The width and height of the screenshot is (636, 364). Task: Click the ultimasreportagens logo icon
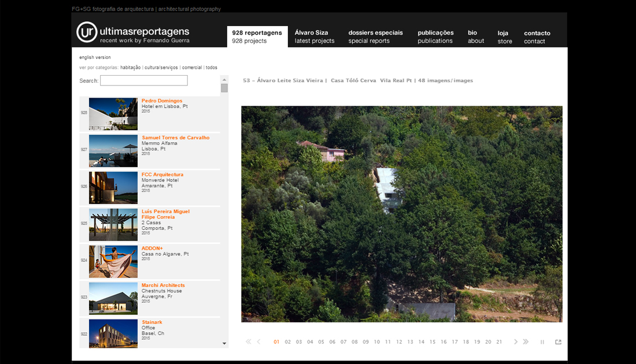point(87,33)
